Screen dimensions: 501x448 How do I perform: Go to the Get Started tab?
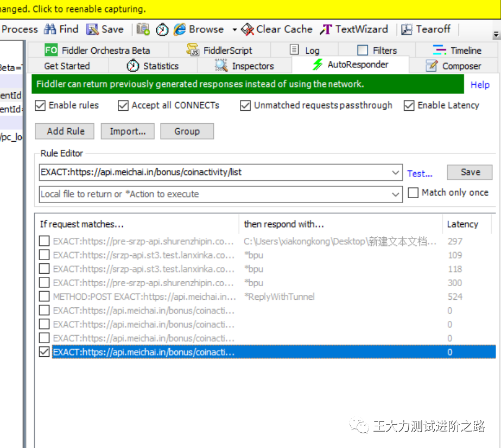tap(67, 66)
